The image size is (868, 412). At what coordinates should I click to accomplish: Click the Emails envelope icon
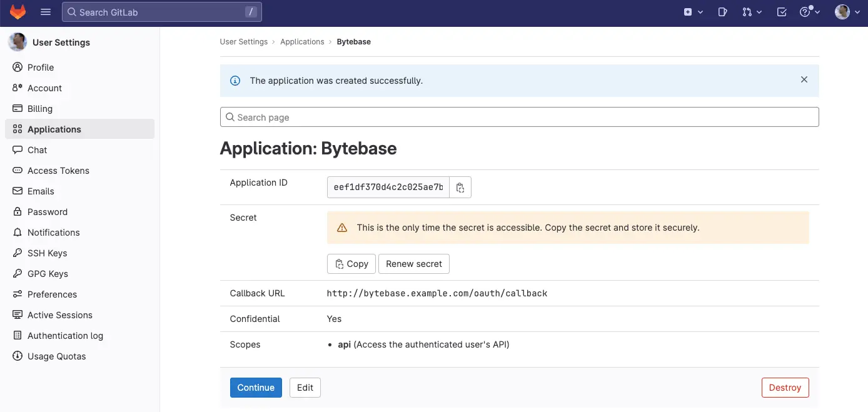[x=18, y=191]
